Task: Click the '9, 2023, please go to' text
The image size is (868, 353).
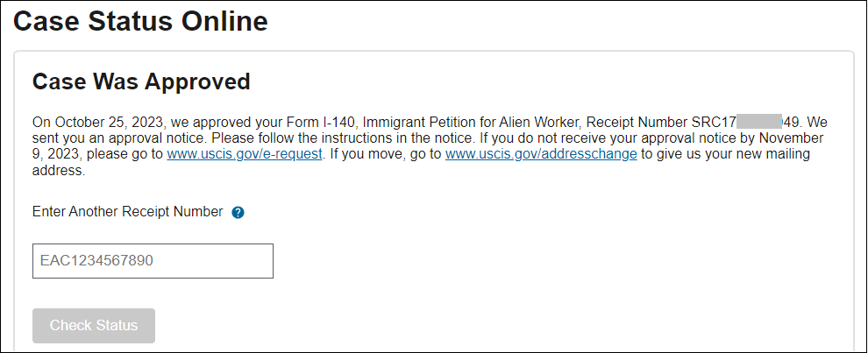Action: (97, 155)
